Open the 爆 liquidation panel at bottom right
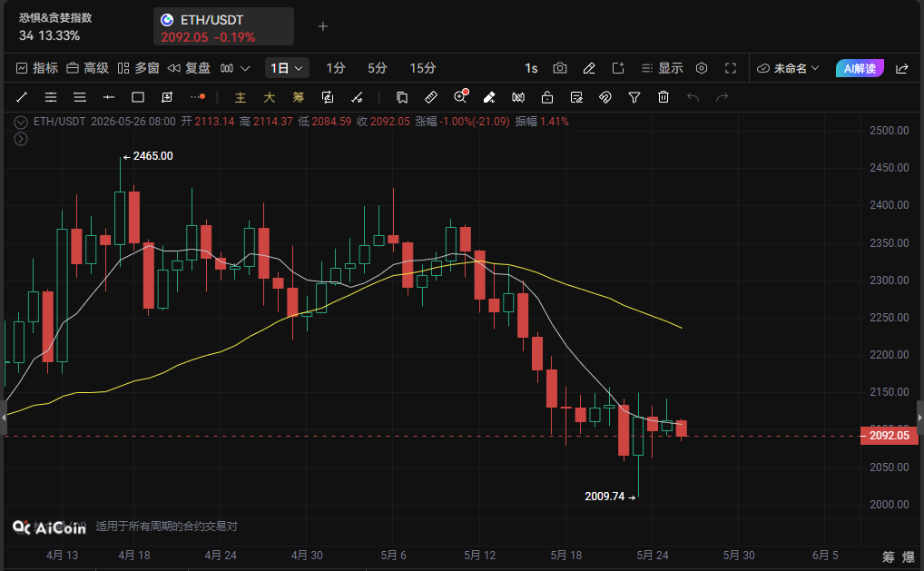Viewport: 924px width, 571px height. click(x=909, y=556)
